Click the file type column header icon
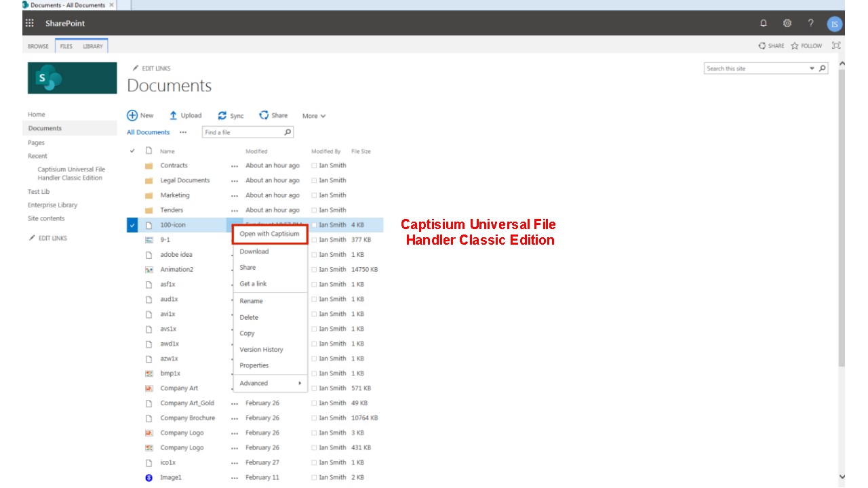 149,150
